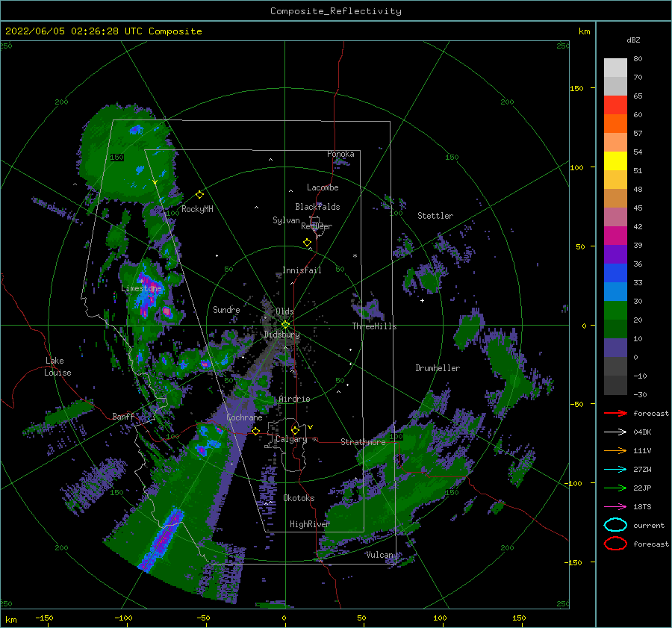Select the cyan current ellipse icon
Screen dimensions: 672x628
pos(615,525)
